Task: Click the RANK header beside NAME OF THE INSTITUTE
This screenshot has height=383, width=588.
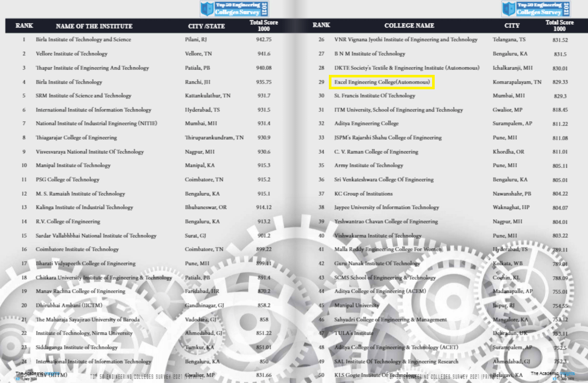Action: click(24, 25)
